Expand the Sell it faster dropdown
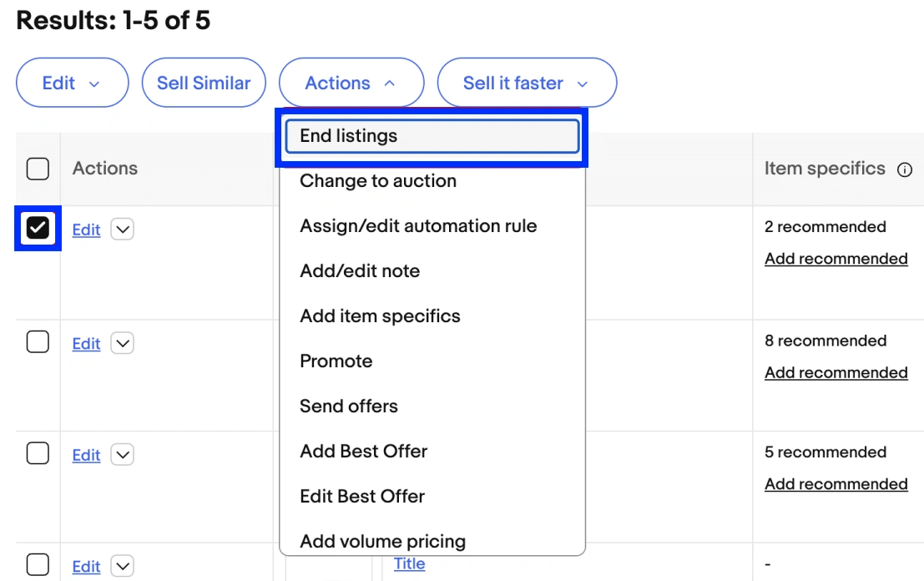The width and height of the screenshot is (924, 581). 526,83
